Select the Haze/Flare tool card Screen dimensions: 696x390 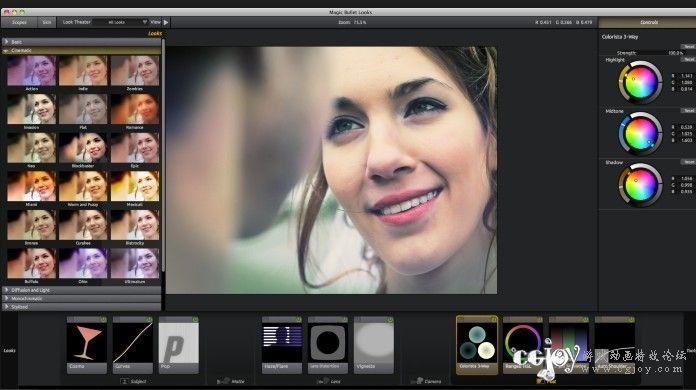282,345
